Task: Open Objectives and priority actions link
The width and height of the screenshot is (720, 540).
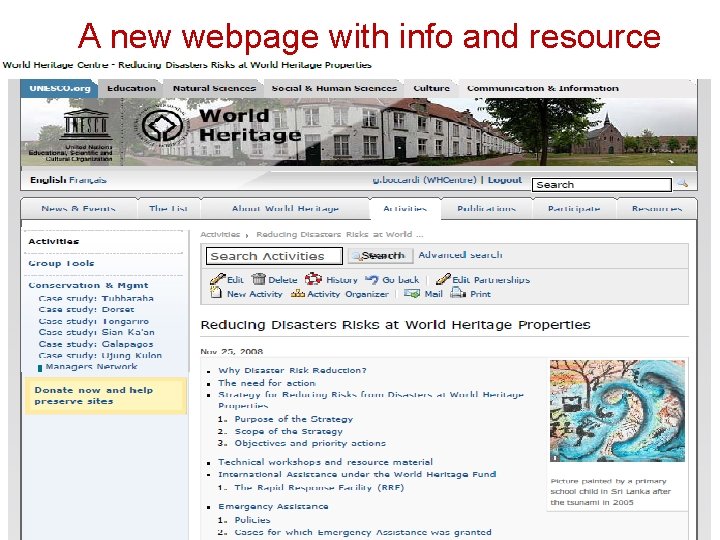Action: pos(310,443)
